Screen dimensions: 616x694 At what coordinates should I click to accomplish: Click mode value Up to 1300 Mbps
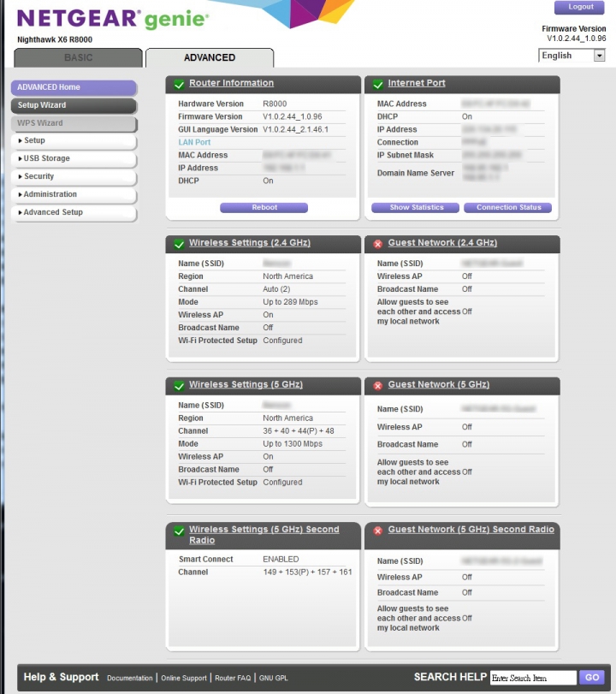[293, 444]
